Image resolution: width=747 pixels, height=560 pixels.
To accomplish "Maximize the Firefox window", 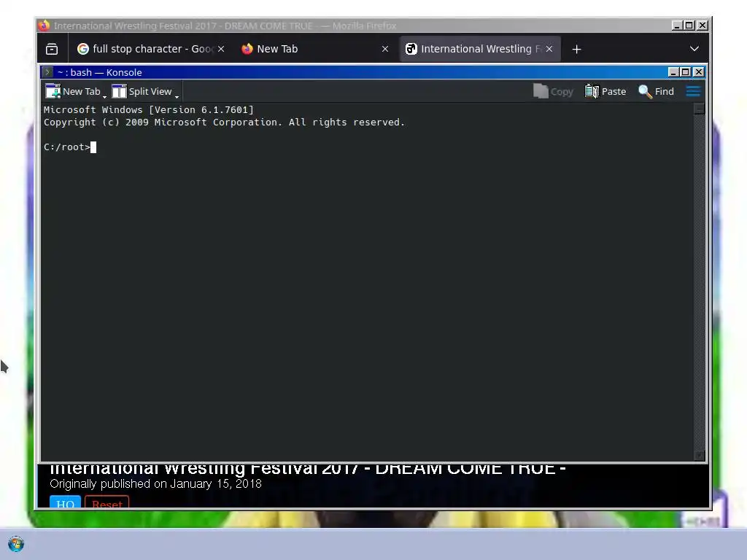I will [689, 26].
